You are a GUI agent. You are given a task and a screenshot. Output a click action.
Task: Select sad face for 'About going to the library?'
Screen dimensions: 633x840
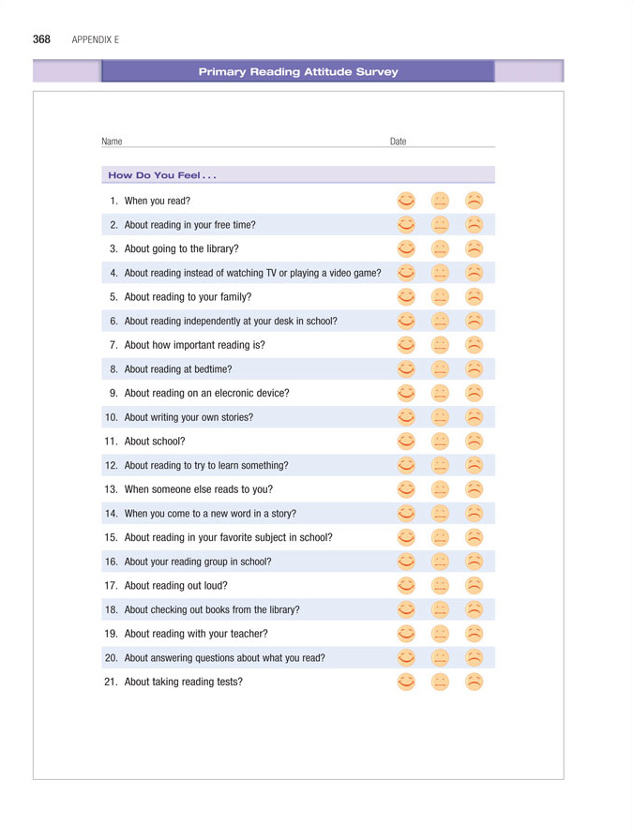[475, 248]
